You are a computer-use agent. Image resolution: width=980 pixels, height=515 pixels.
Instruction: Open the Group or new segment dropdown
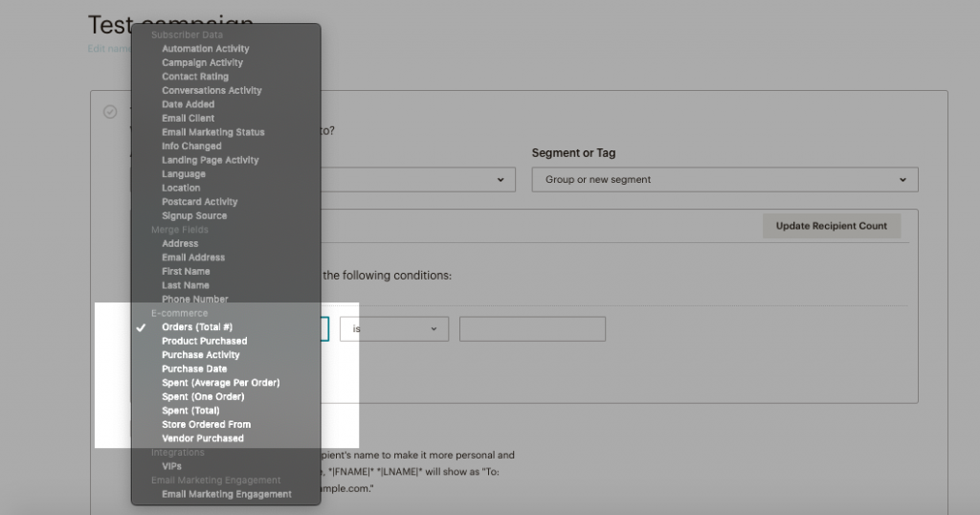pyautogui.click(x=725, y=179)
